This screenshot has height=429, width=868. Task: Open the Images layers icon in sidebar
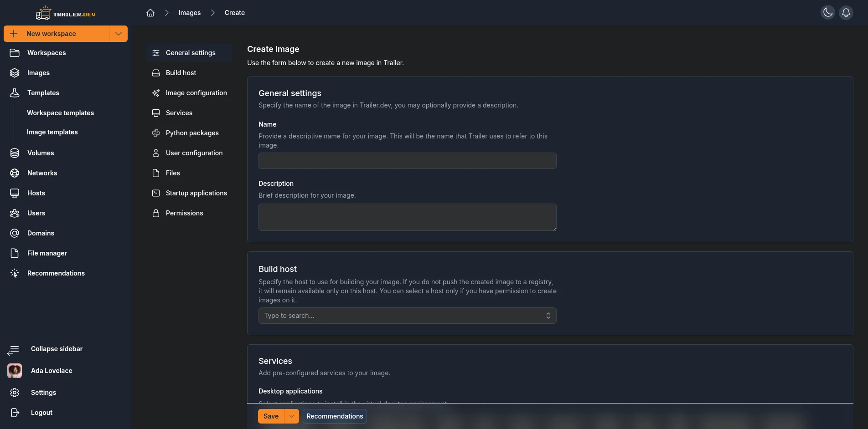(x=15, y=73)
